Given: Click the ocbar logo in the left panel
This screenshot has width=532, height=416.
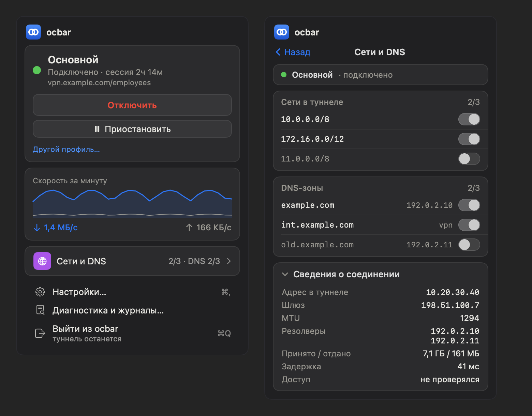Looking at the screenshot, I should pyautogui.click(x=33, y=32).
